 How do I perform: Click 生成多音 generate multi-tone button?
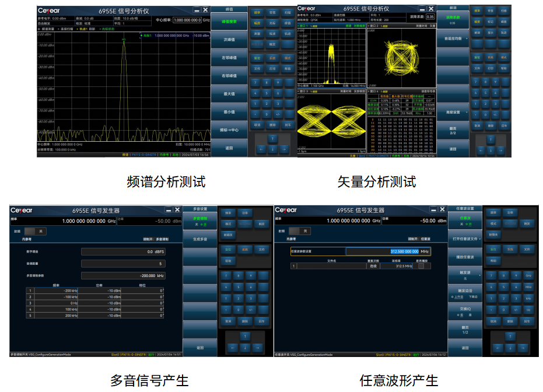point(199,239)
